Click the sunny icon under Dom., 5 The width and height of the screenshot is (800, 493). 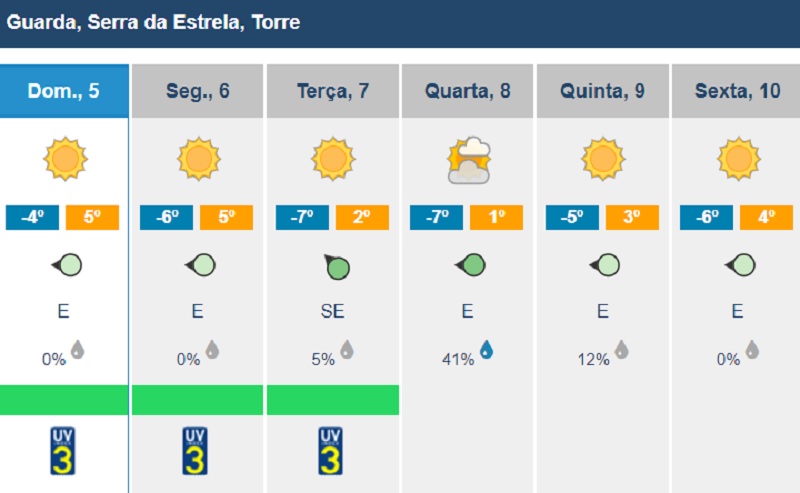[x=65, y=159]
